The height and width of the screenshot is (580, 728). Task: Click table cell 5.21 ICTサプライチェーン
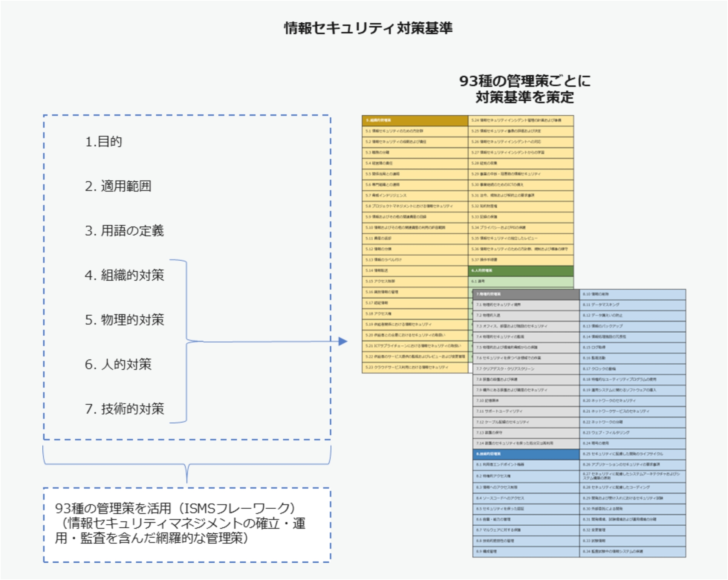(x=415, y=346)
